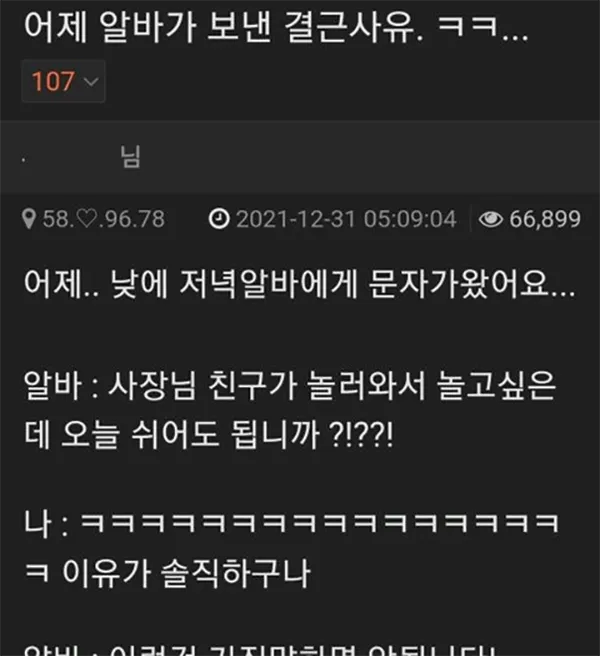Click the line starting 알바 : 사장님 친구가
The height and width of the screenshot is (656, 600).
(x=290, y=385)
